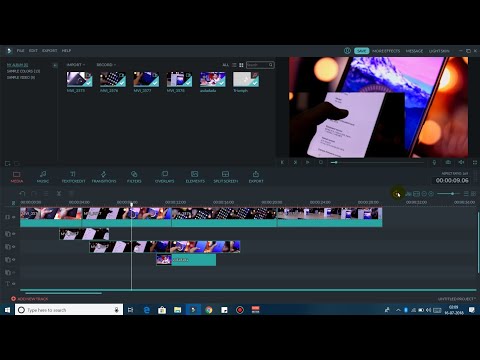Click the round info icon beside Save
Image resolution: width=480 pixels, height=360 pixels.
[x=347, y=51]
